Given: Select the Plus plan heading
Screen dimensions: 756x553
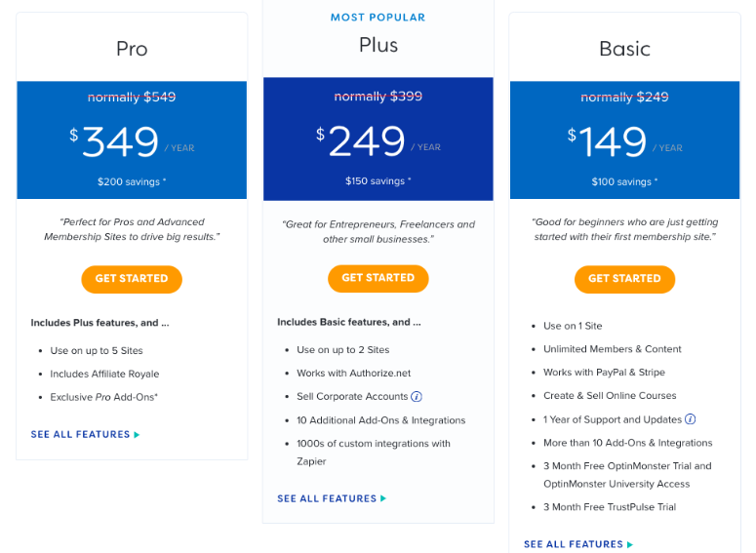Looking at the screenshot, I should (378, 45).
